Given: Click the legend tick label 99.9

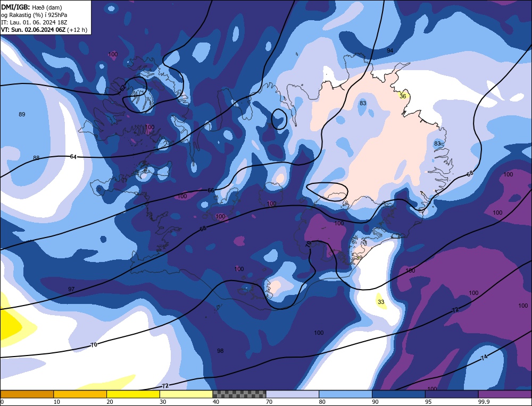Looking at the screenshot, I should pos(484,402).
